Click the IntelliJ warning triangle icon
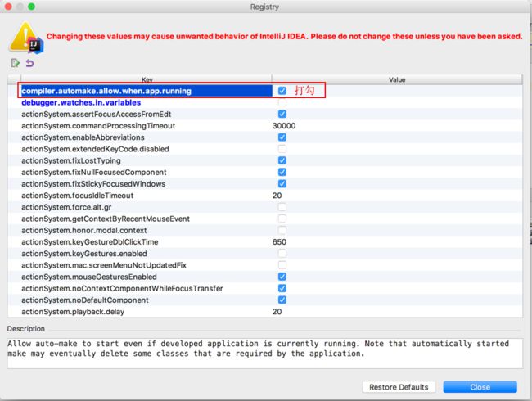The height and width of the screenshot is (401, 532). click(26, 38)
